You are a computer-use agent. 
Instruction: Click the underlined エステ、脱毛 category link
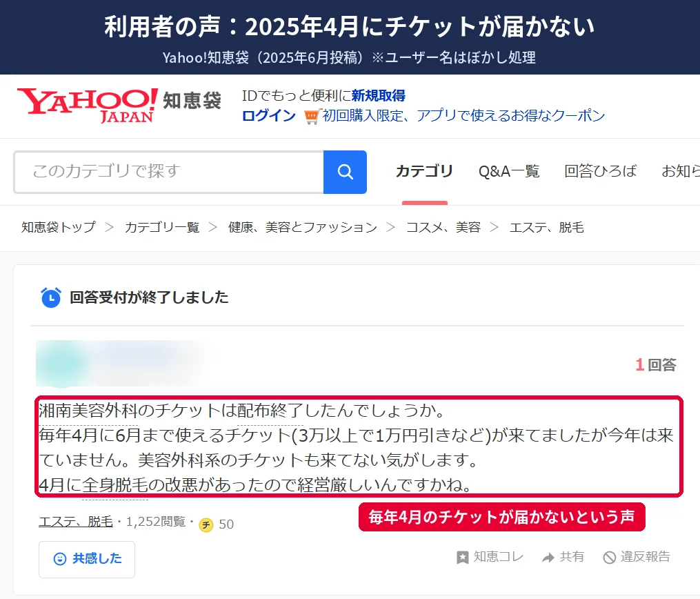(x=76, y=522)
